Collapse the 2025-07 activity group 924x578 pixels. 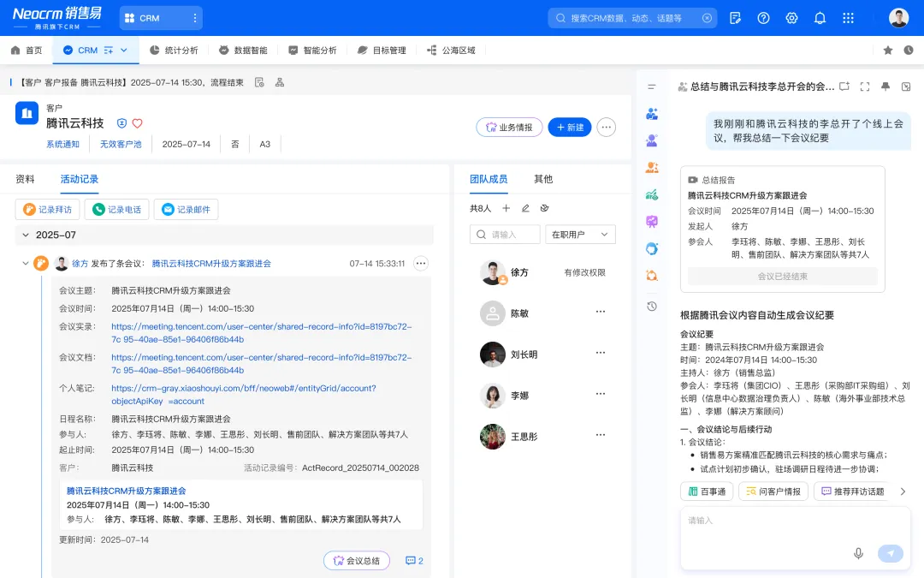click(26, 235)
